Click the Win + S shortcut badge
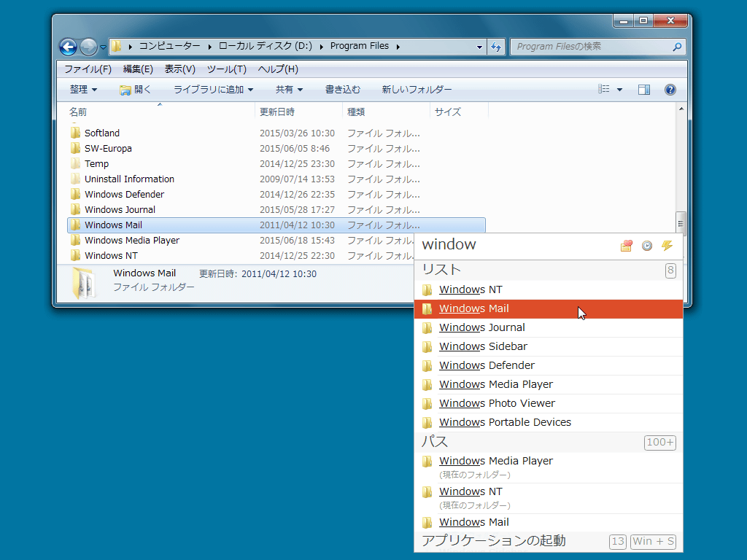 653,542
